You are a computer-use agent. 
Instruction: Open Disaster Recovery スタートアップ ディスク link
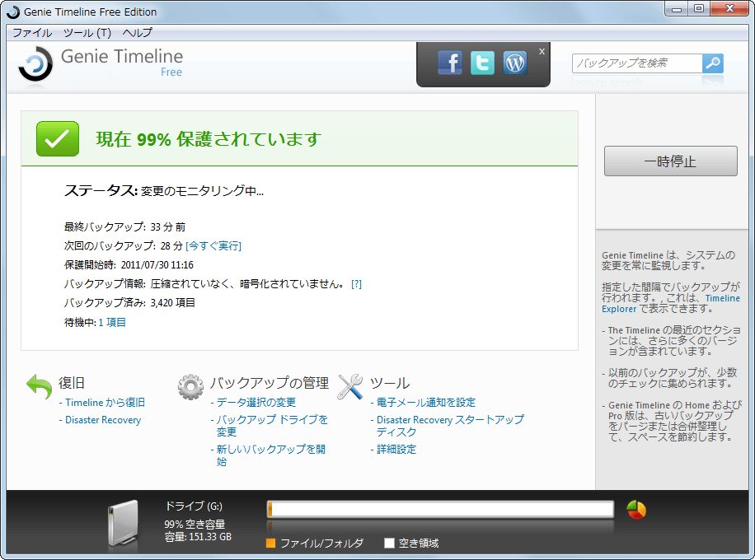pos(450,426)
